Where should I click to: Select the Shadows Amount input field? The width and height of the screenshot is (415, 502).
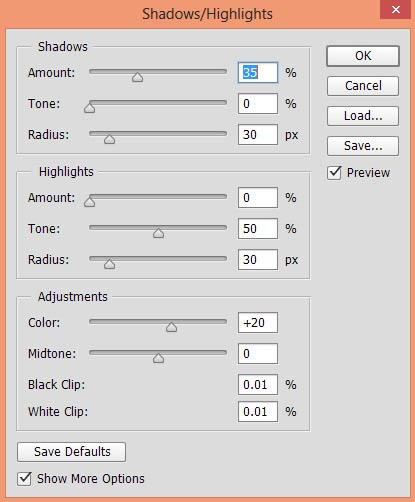tap(258, 73)
